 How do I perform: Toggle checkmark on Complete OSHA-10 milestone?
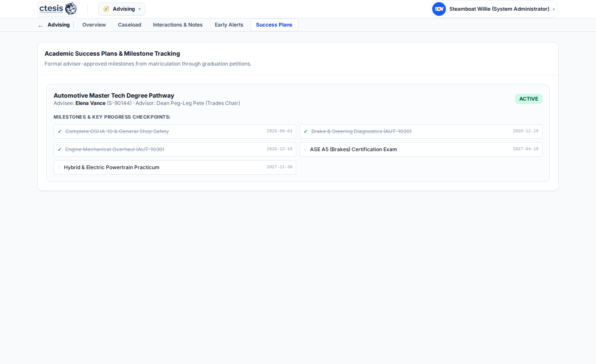(x=60, y=131)
